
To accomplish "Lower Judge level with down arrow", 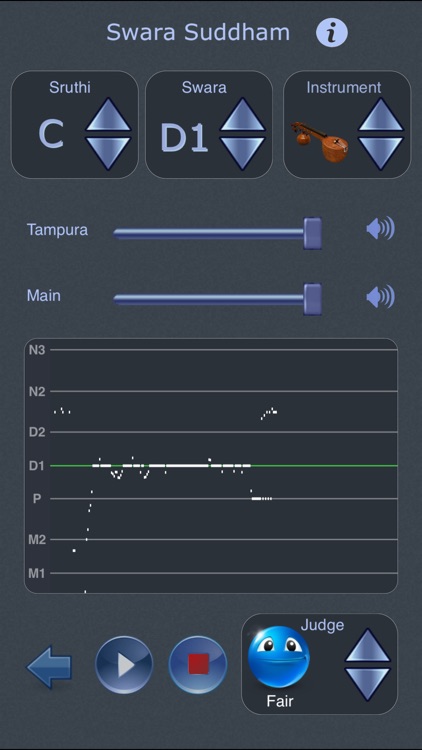I will pyautogui.click(x=368, y=684).
